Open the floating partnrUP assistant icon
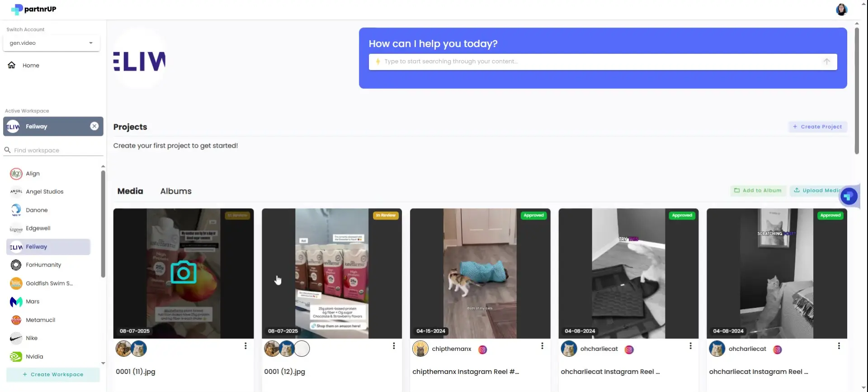This screenshot has height=392, width=868. point(849,196)
